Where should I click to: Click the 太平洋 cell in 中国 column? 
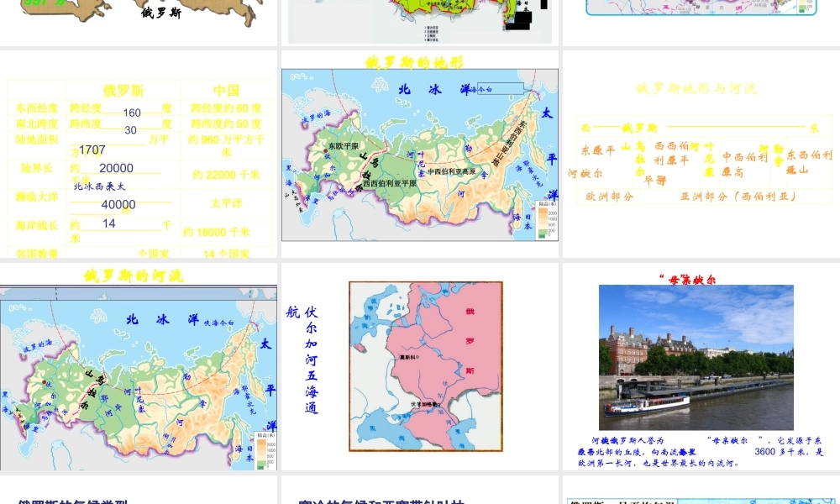click(x=226, y=203)
